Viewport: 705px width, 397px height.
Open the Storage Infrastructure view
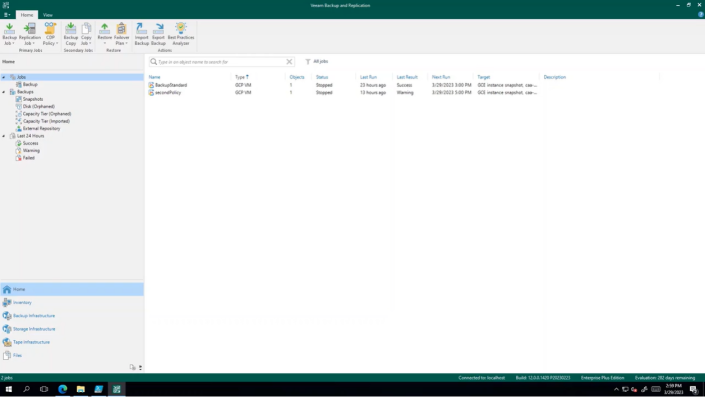pos(72,329)
